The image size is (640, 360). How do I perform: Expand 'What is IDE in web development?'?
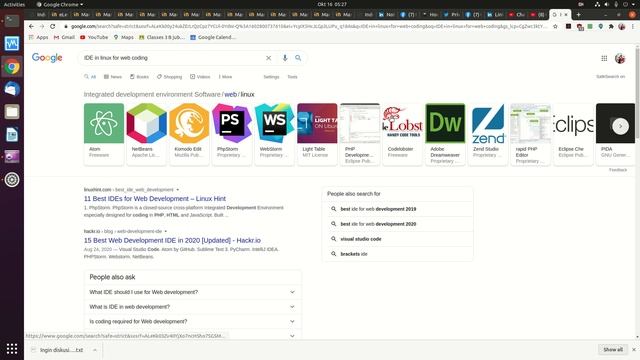click(x=192, y=307)
